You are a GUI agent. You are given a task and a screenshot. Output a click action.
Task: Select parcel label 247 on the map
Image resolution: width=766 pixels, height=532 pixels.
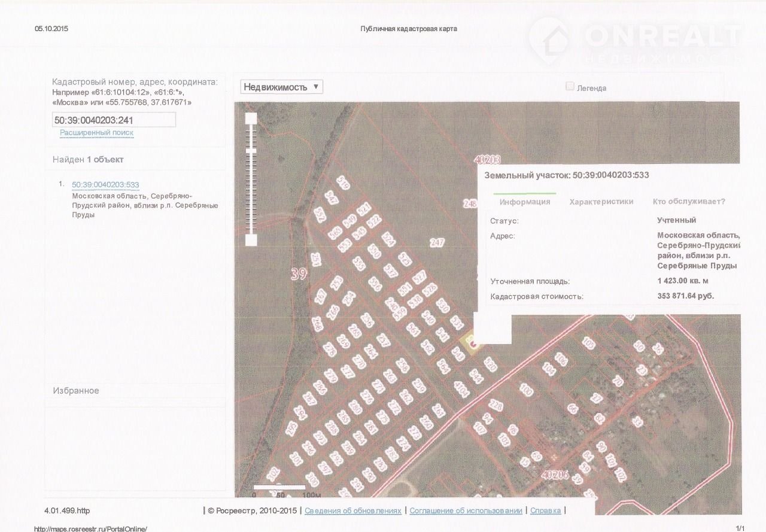(437, 242)
